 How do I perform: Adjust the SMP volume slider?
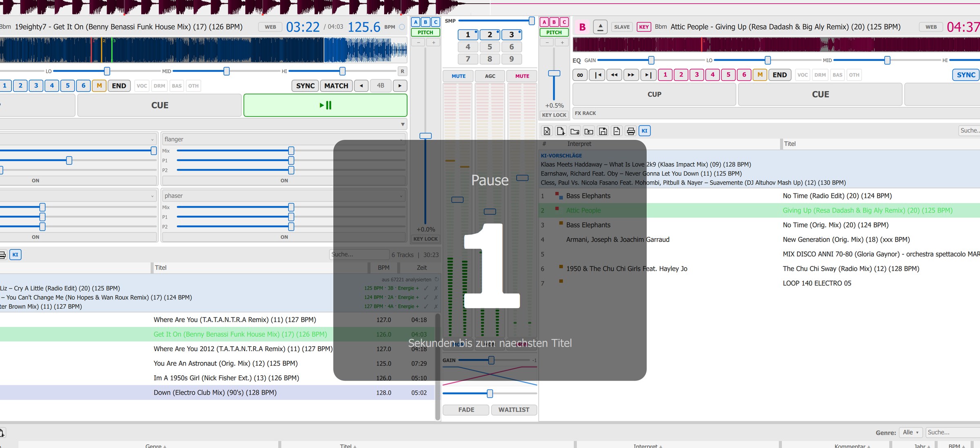point(532,20)
